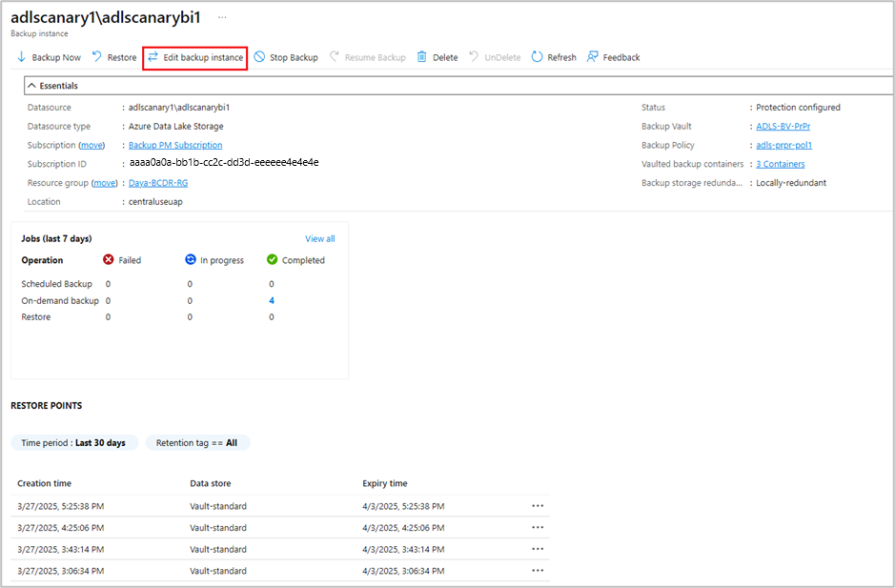
Task: Click creation time 3/27/2025, 4:25:06 PM
Action: tap(60, 528)
